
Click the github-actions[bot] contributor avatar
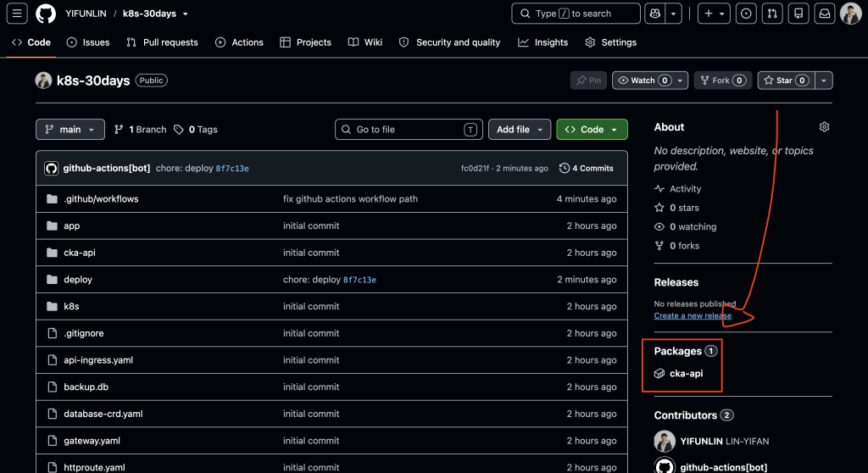[665, 467]
